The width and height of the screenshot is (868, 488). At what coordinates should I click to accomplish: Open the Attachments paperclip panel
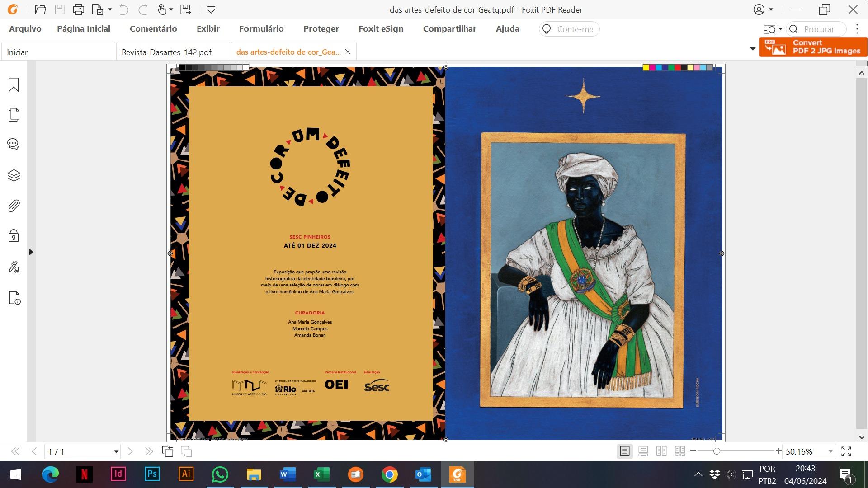click(14, 206)
